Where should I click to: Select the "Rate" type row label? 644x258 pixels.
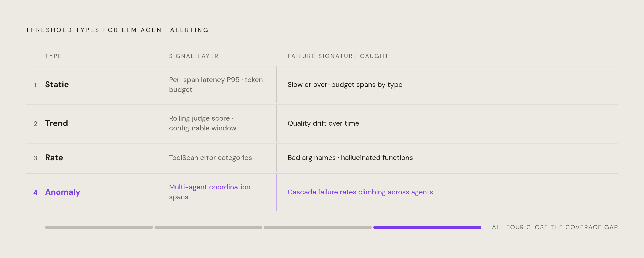click(x=54, y=157)
